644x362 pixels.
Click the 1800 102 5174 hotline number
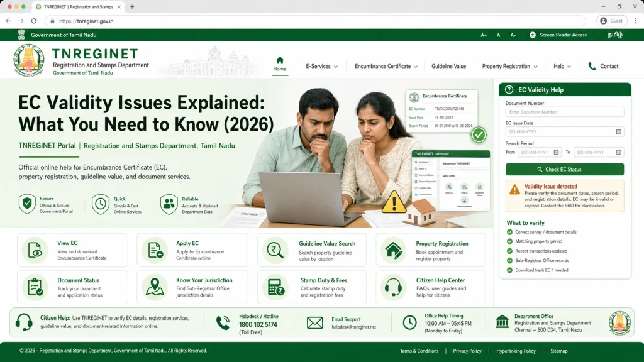[258, 324]
